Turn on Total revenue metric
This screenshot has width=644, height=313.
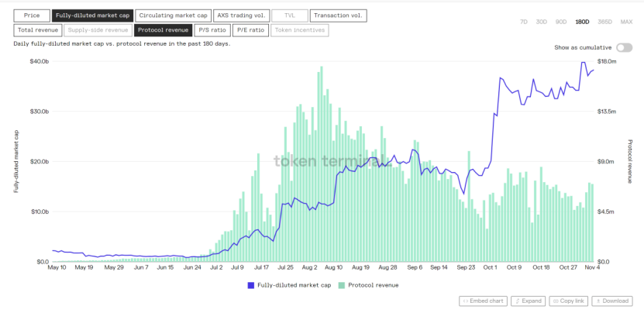[x=38, y=30]
